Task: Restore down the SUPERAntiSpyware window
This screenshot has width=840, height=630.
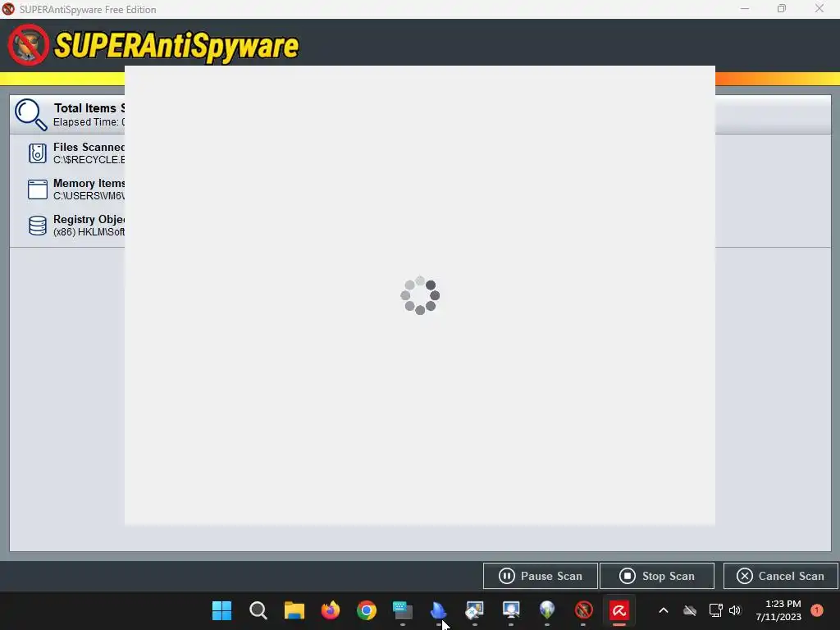Action: (782, 8)
